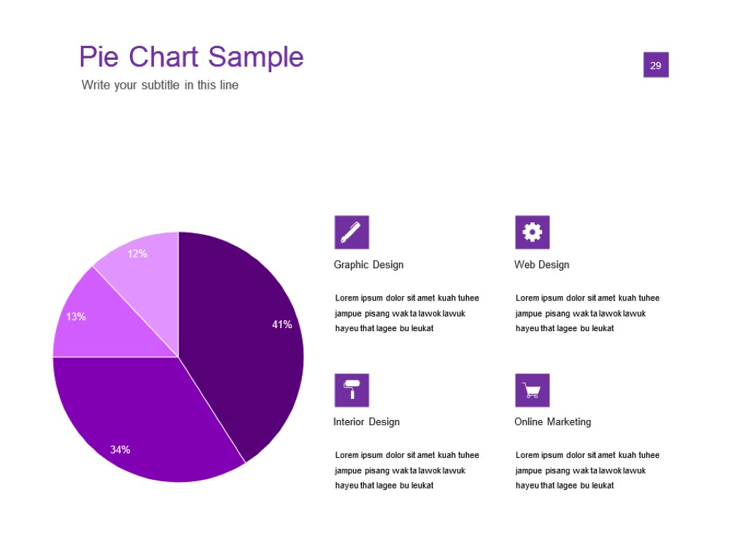Click the paragraph under Online Marketing

587,470
